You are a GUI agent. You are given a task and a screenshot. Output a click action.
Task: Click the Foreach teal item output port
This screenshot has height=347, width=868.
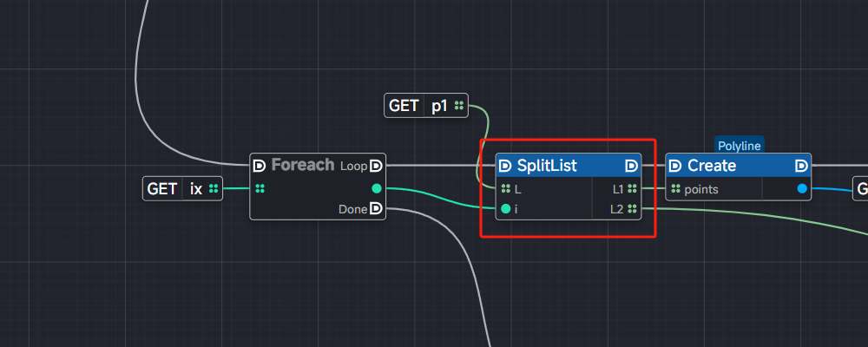click(x=376, y=188)
